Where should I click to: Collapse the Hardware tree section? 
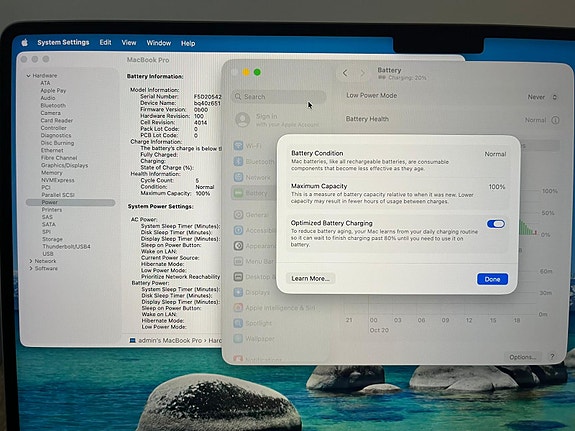tap(28, 76)
